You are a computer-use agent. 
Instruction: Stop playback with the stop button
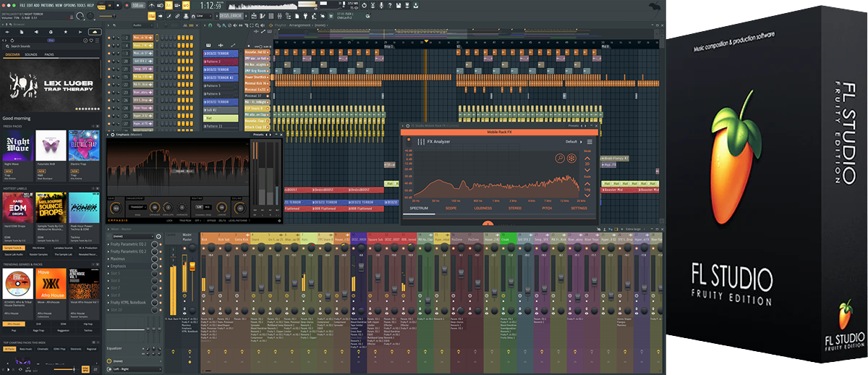(x=118, y=5)
